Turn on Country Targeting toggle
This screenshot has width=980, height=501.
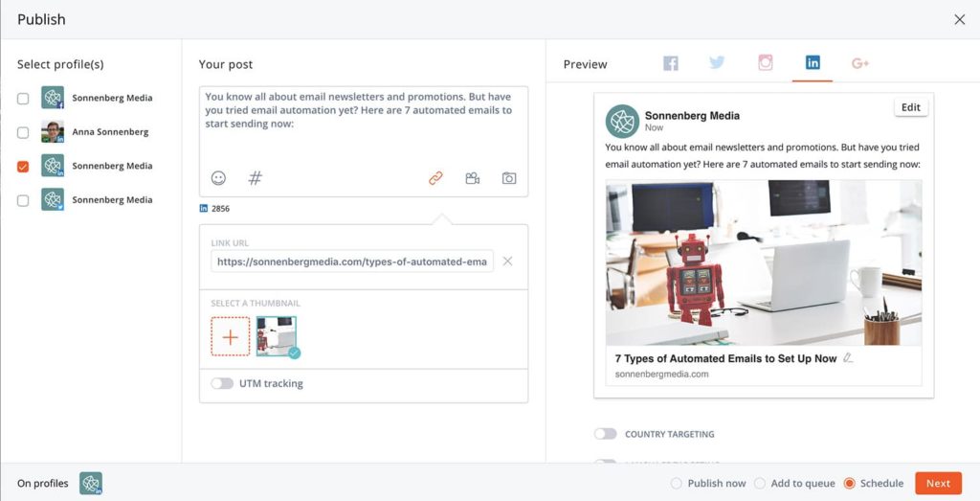coord(605,434)
